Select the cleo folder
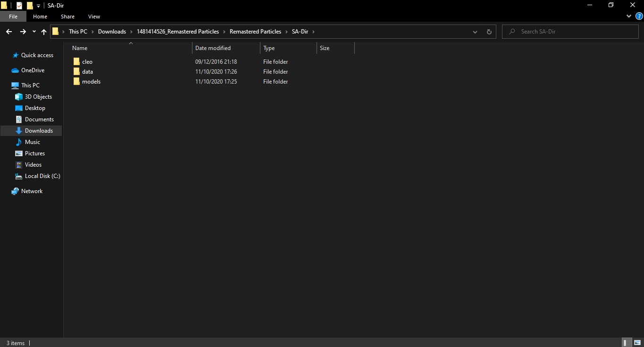 (87, 62)
